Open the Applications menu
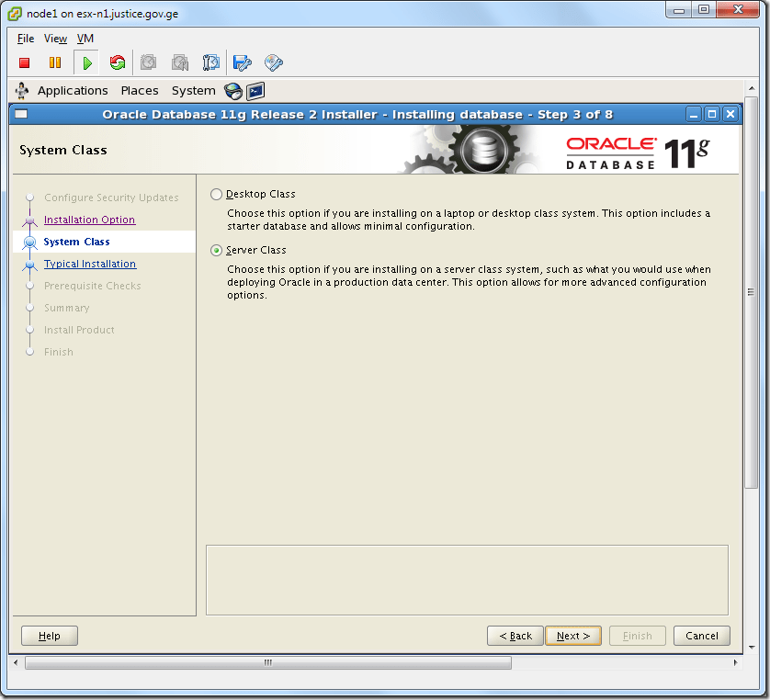 [x=73, y=90]
